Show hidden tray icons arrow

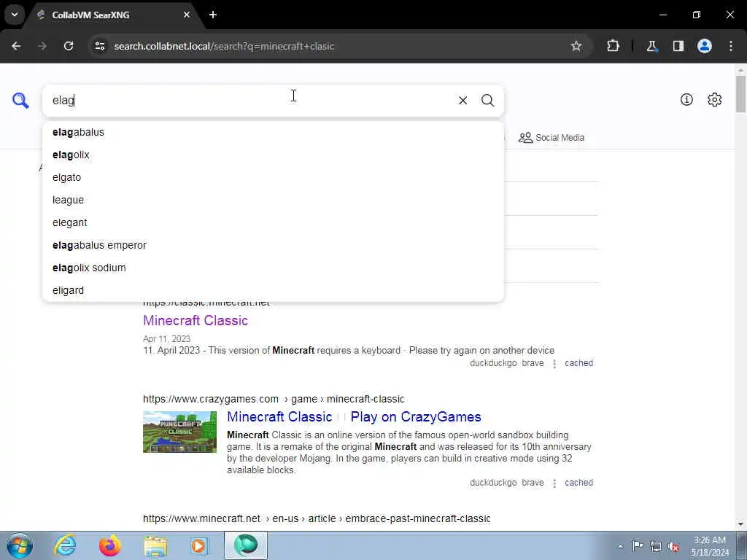pyautogui.click(x=620, y=546)
